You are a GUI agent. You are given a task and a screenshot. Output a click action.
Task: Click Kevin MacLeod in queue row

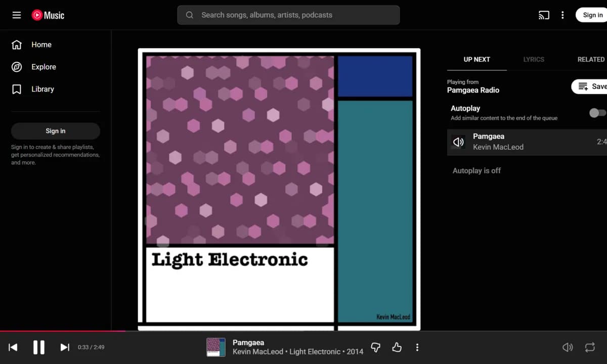click(x=498, y=147)
